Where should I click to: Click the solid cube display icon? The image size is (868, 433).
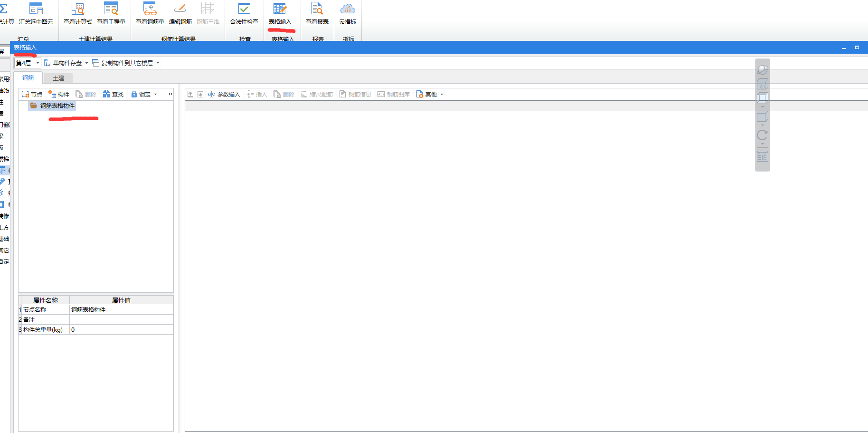[763, 116]
